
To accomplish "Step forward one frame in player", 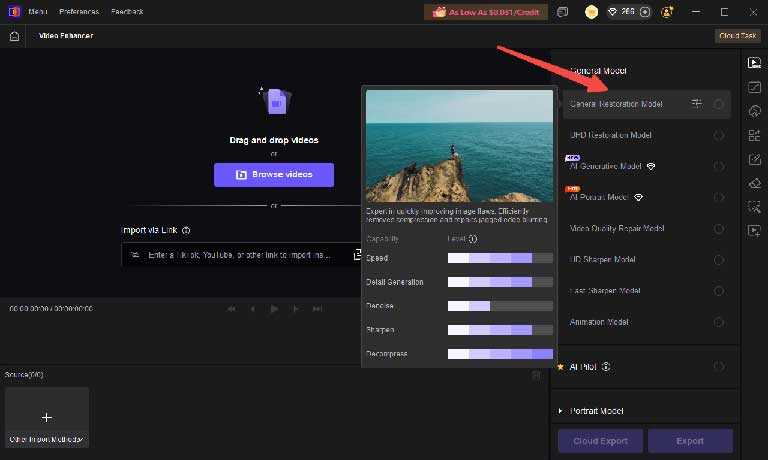I will point(295,309).
